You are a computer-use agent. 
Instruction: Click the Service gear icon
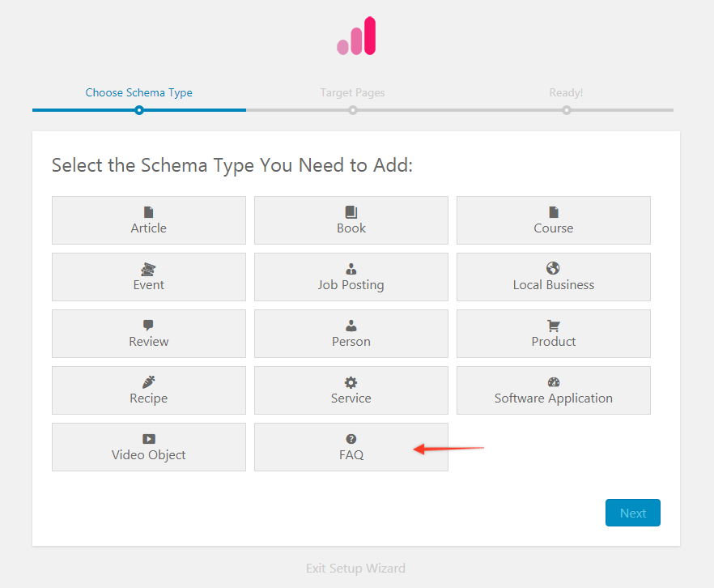coord(351,382)
